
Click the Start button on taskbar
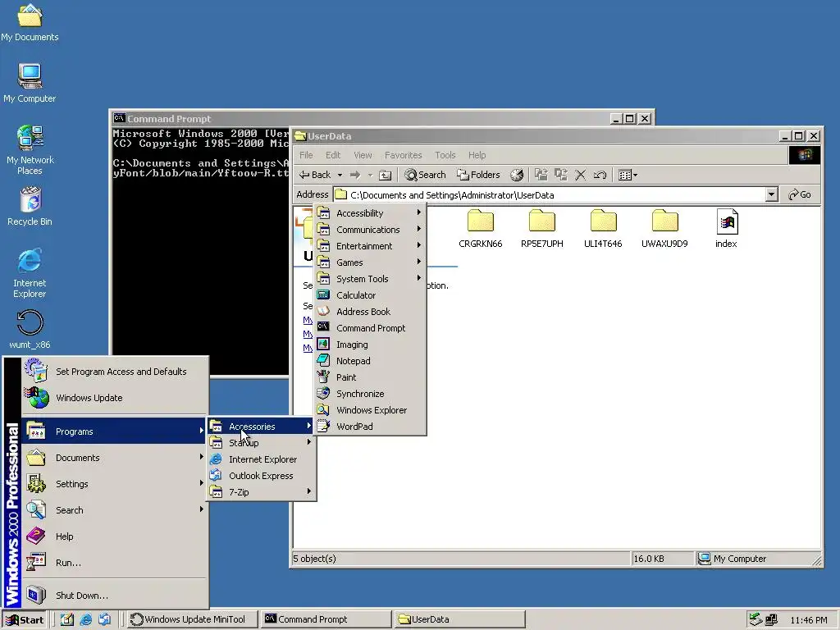pyautogui.click(x=25, y=620)
